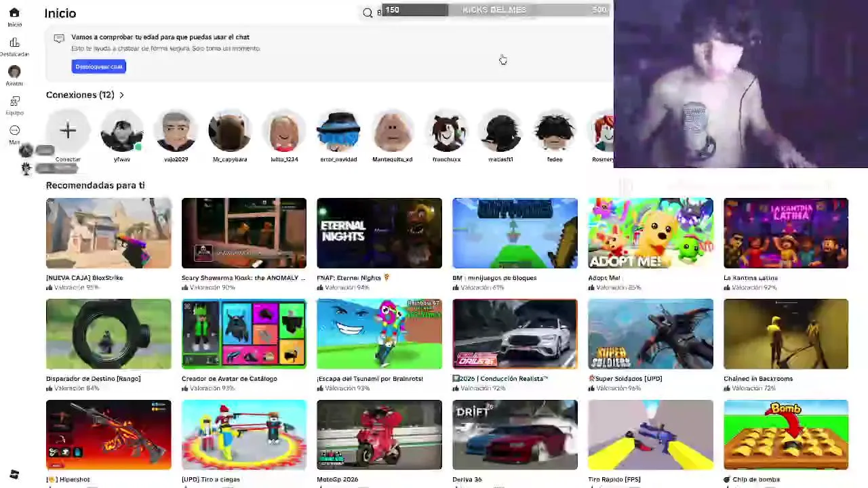Open La Kantina Latina thumbnail
Screen dimensions: 868x488
(786, 233)
